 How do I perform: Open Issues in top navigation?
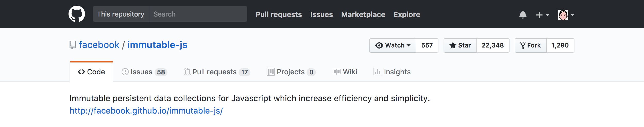[321, 14]
